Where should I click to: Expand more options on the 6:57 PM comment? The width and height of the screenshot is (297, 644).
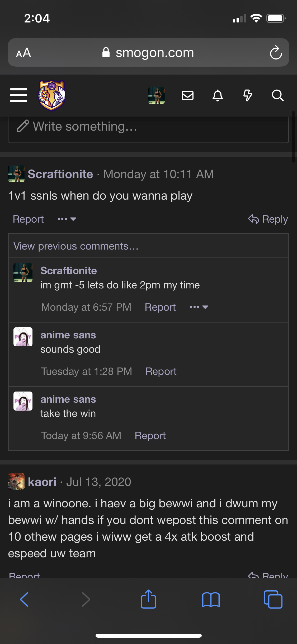coord(199,307)
